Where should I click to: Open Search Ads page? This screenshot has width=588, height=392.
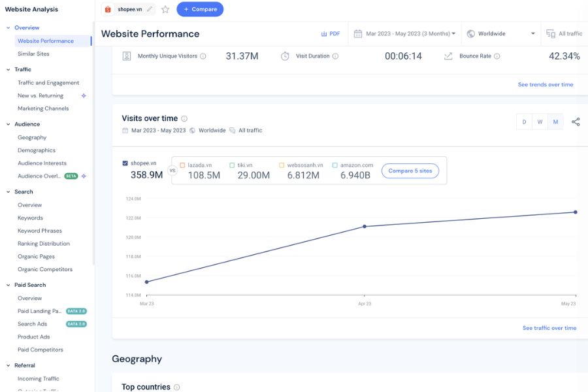[32, 324]
